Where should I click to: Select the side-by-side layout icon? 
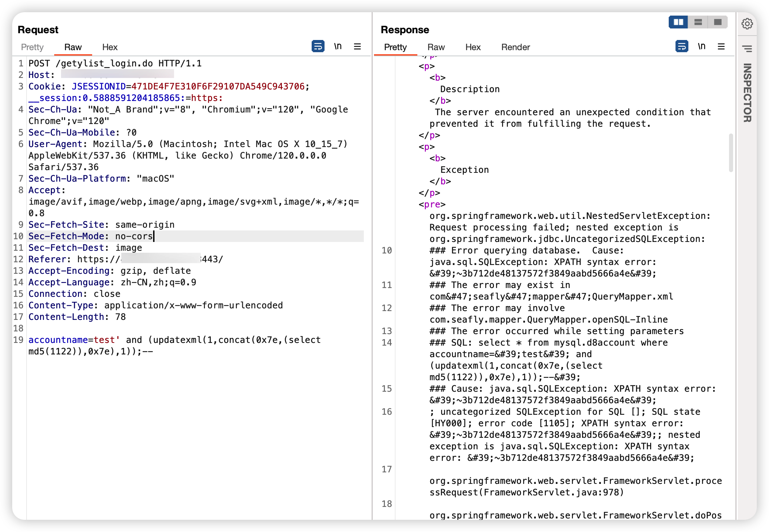pyautogui.click(x=678, y=22)
